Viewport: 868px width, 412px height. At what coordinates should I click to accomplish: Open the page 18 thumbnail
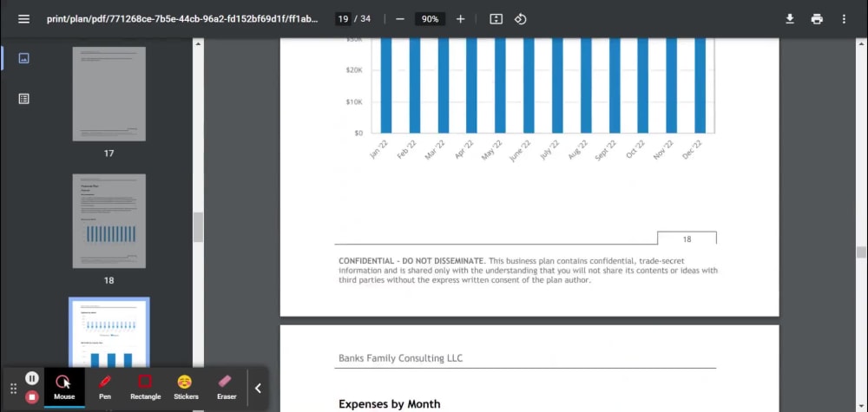point(109,221)
